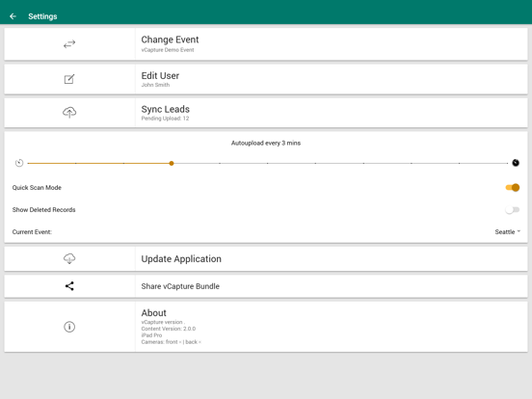532x399 pixels.
Task: Open the About section
Action: (266, 327)
